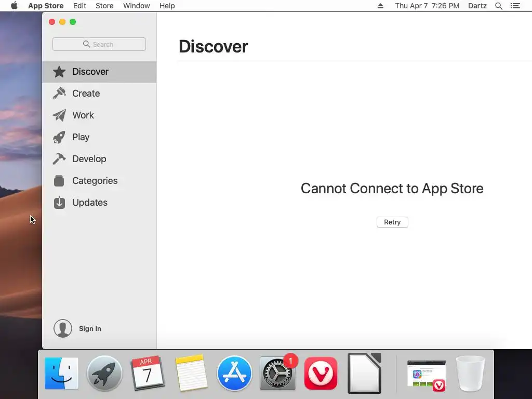Open the Trash in the Dock

470,373
